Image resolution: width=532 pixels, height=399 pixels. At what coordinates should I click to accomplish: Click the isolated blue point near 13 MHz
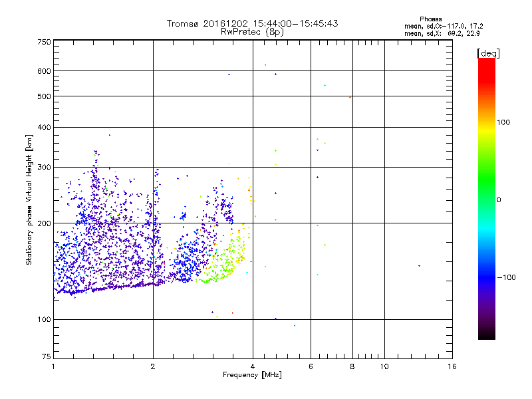click(x=420, y=266)
